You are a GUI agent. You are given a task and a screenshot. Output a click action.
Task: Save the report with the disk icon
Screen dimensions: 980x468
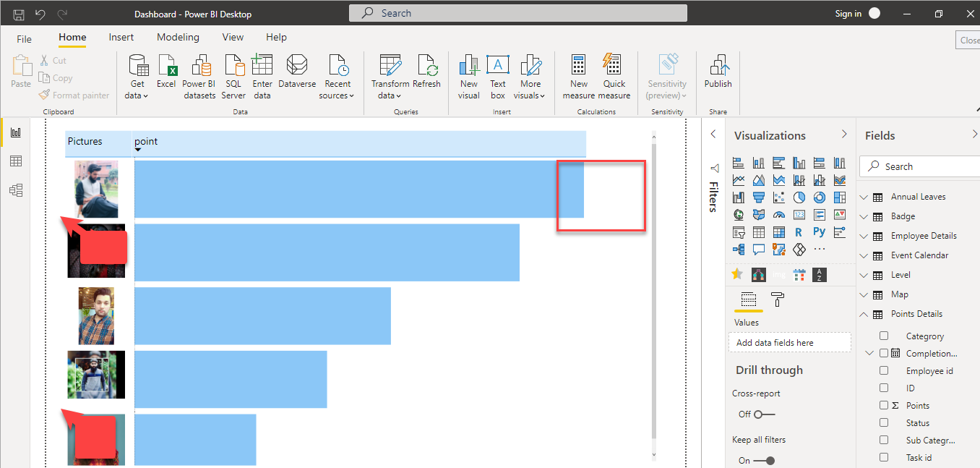pos(19,14)
